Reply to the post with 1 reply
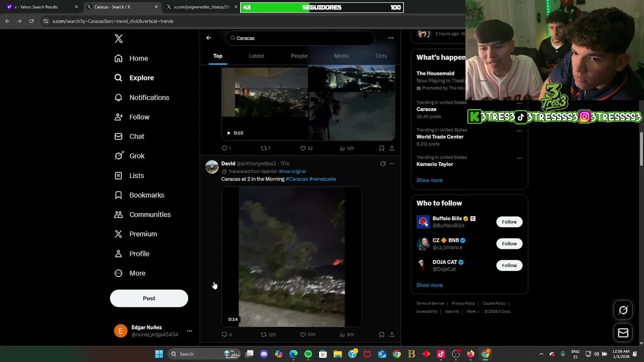Viewport: 644px width, 362px height. (x=226, y=148)
